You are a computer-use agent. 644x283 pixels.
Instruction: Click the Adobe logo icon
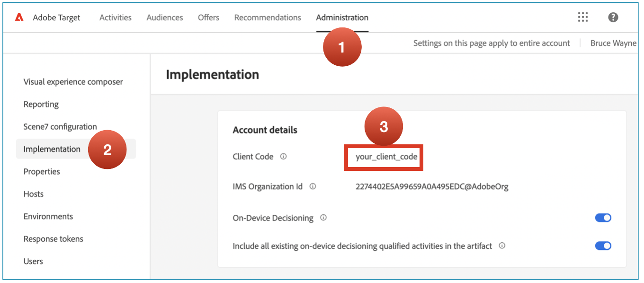pyautogui.click(x=19, y=18)
